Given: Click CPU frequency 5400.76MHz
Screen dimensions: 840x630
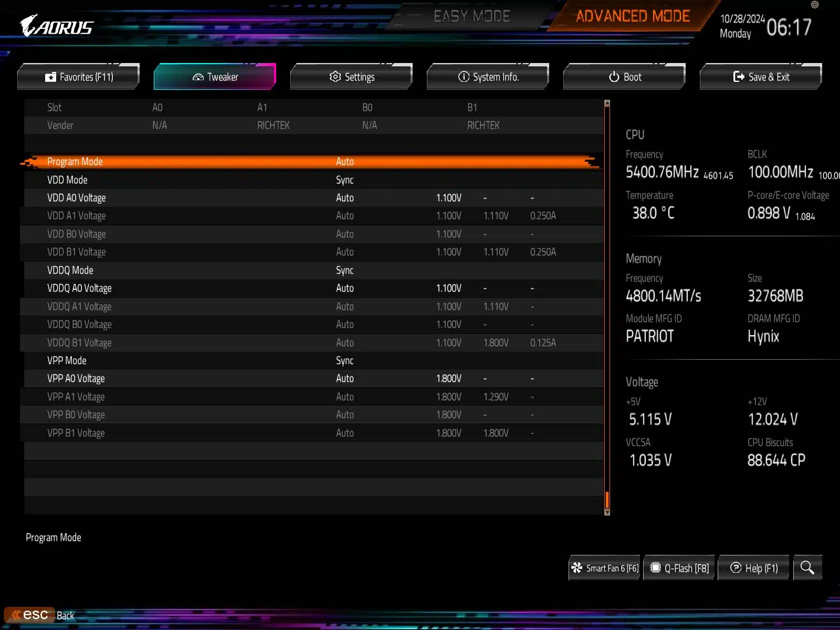Looking at the screenshot, I should point(662,172).
